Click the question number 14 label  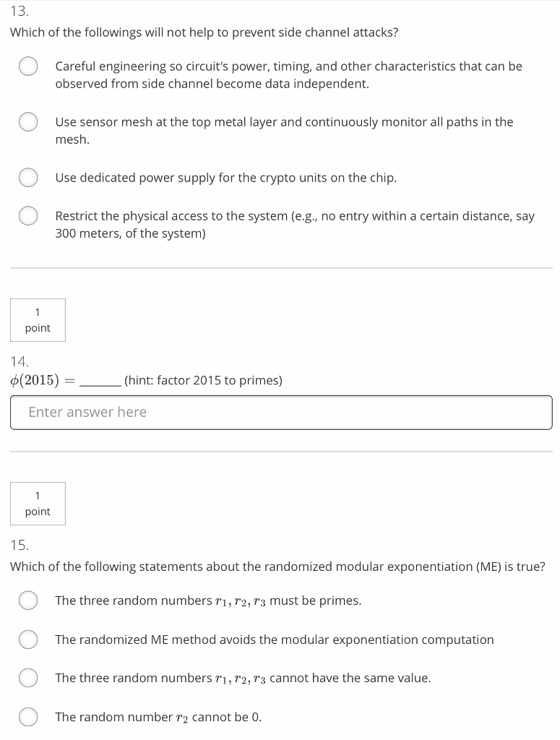click(x=20, y=361)
